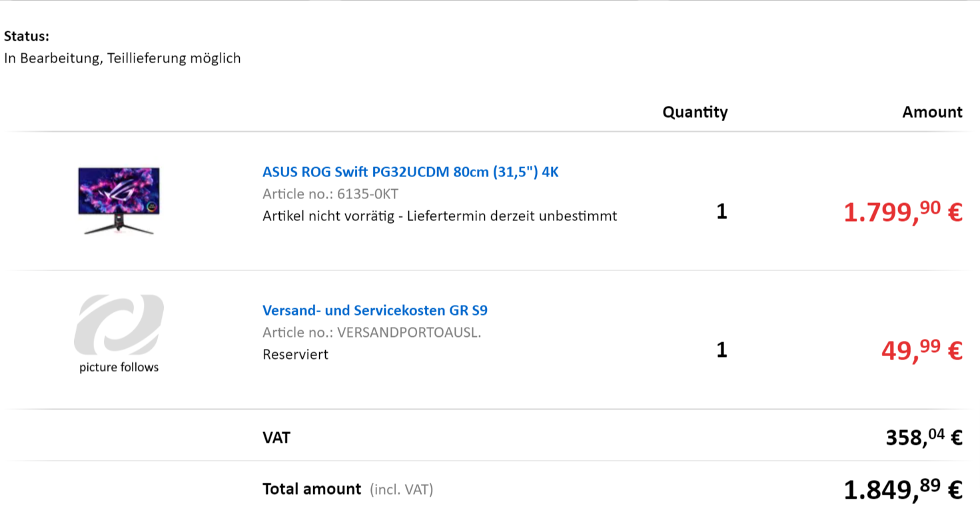
Task: Click the 'picture follows' caption
Action: tap(119, 367)
